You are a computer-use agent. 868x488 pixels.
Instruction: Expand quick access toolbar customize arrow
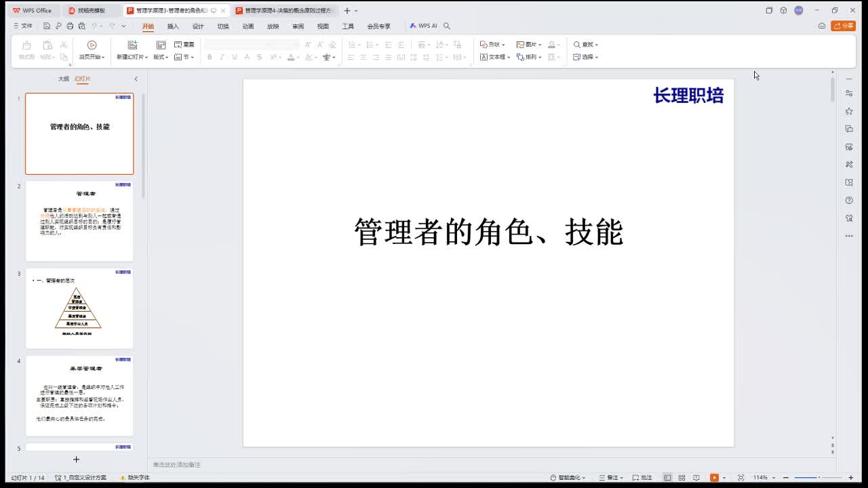[x=123, y=26]
